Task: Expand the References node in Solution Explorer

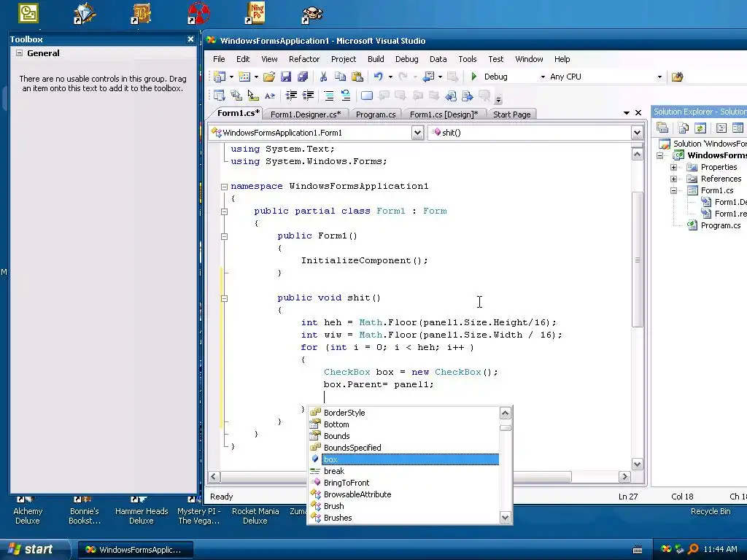Action: click(x=673, y=179)
